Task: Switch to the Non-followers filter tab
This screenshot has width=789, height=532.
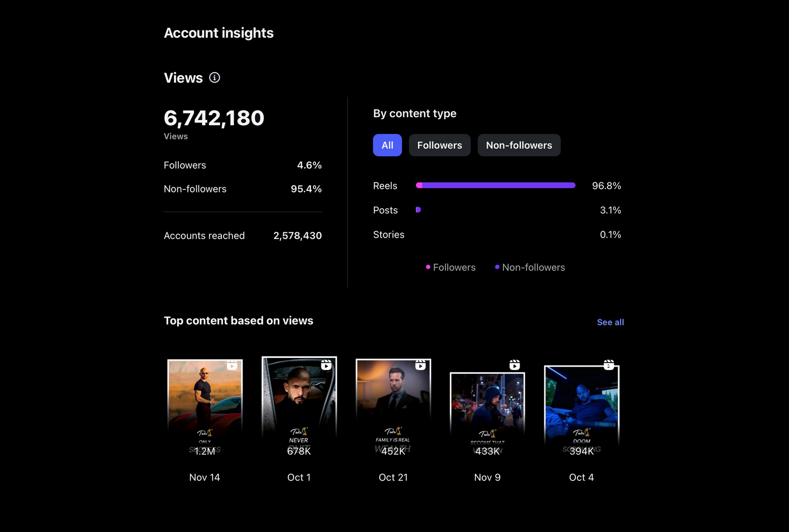Action: [519, 145]
